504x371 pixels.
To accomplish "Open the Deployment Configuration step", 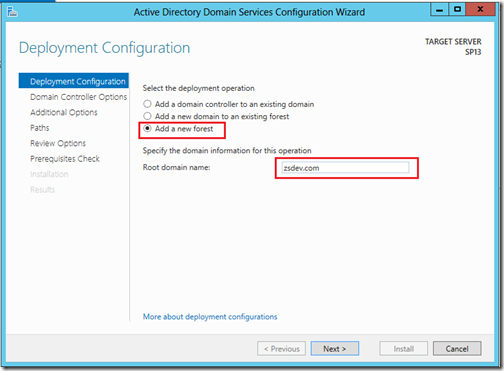I will pyautogui.click(x=74, y=81).
